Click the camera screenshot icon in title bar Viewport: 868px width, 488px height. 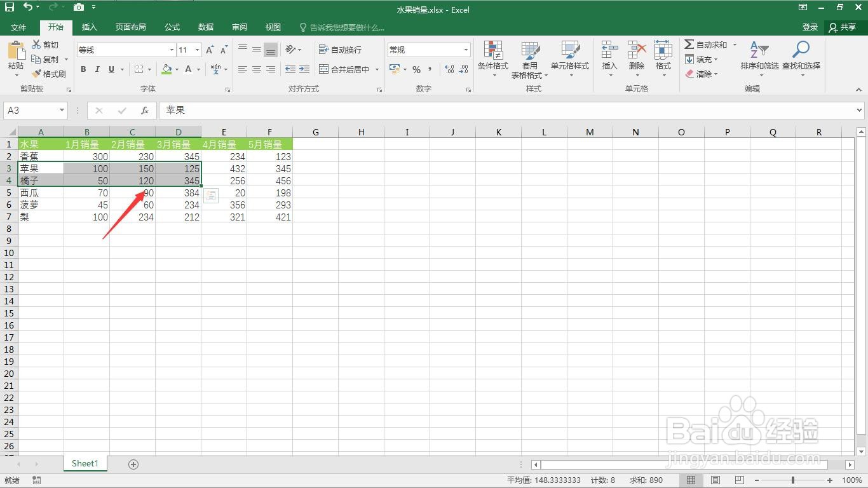78,8
